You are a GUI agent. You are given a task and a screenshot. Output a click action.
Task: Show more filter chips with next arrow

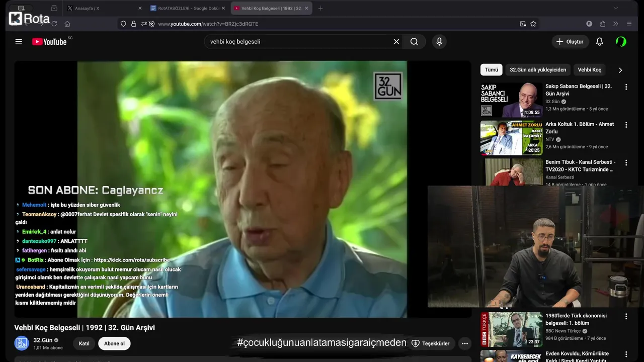click(x=620, y=70)
